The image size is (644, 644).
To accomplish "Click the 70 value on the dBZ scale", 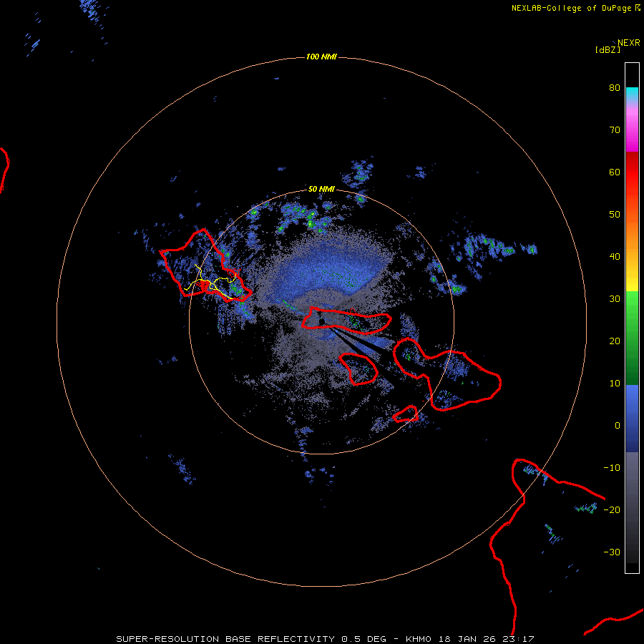I will coord(615,130).
